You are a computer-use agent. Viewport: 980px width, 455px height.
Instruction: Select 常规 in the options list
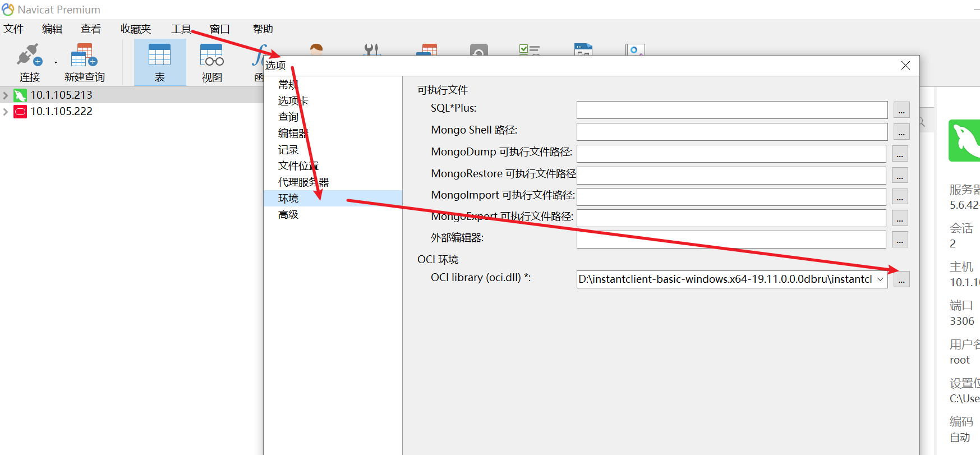[x=288, y=85]
